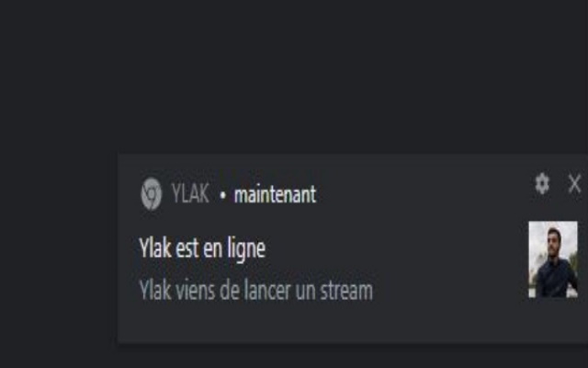Click the Chrome logo in the notification header
This screenshot has width=588, height=368.
[151, 194]
